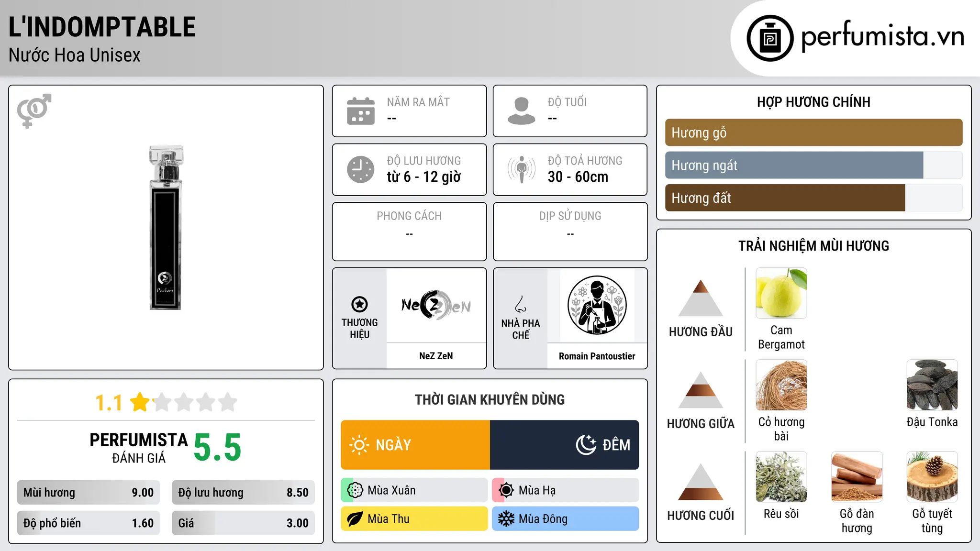980x551 pixels.
Task: Click the NeZ ZeN brand logo
Action: pyautogui.click(x=436, y=305)
